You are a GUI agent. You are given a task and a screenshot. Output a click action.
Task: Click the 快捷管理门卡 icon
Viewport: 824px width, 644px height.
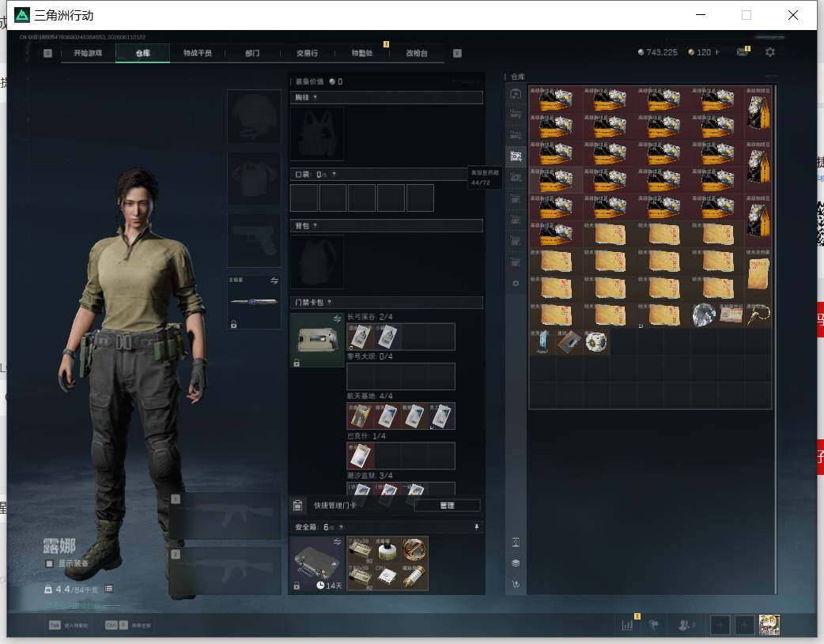point(297,506)
